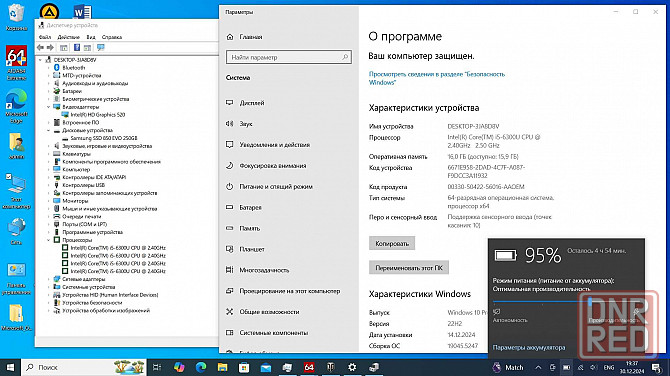Open Recycle Bin (Корзина) desktop icon

pos(16,18)
